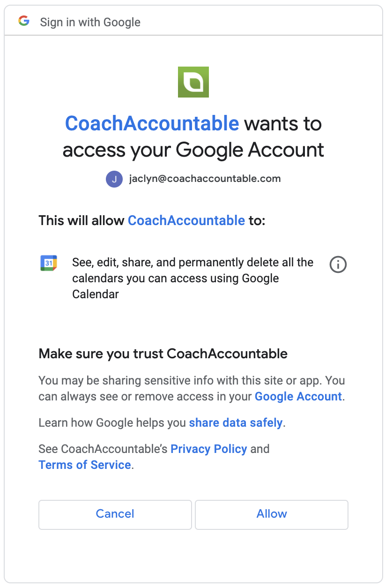Open the 'share data safely' link

pos(236,423)
